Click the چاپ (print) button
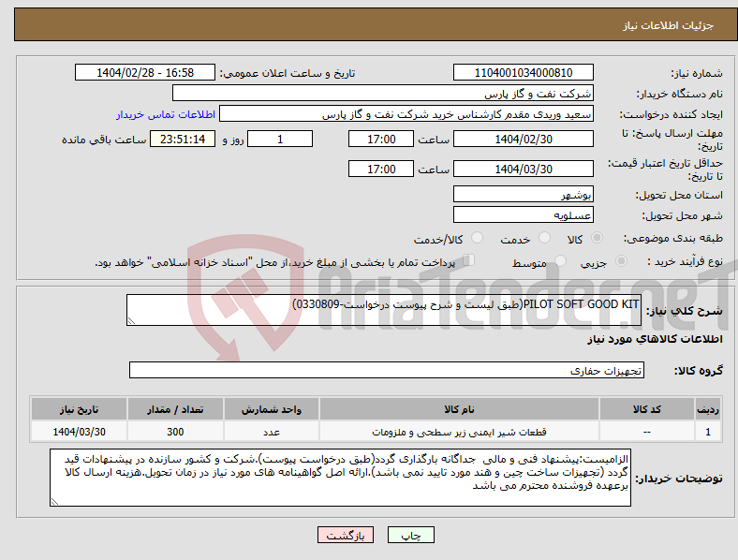Screen dimensions: 738x560 (410, 535)
